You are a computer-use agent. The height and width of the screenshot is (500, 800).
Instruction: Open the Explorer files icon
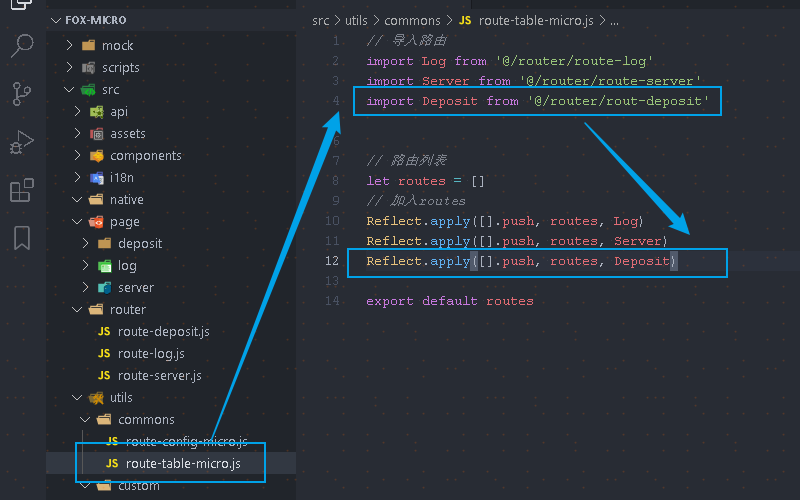tap(22, 5)
